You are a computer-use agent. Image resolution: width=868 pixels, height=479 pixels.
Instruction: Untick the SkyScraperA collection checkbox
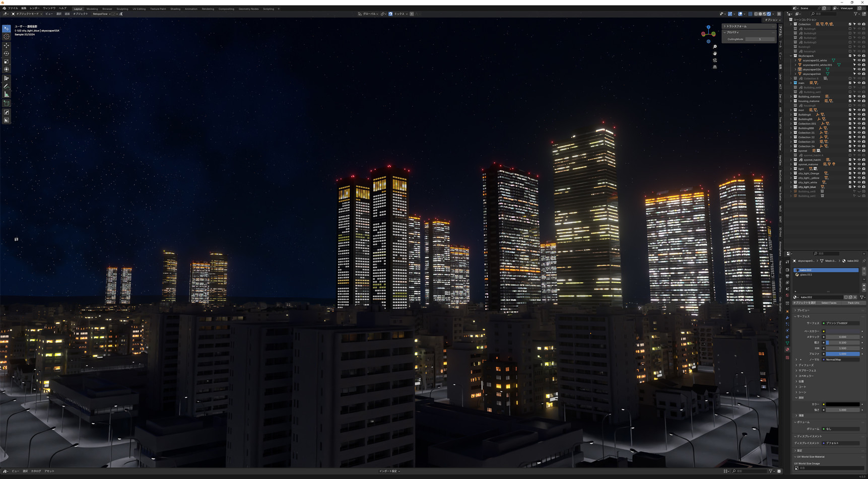[x=850, y=56]
